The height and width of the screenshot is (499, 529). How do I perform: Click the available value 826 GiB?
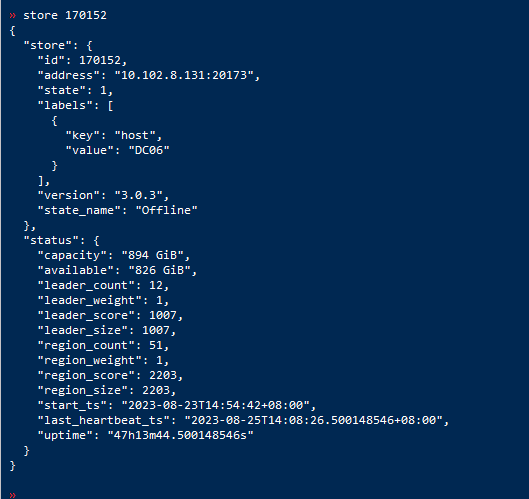click(x=159, y=270)
